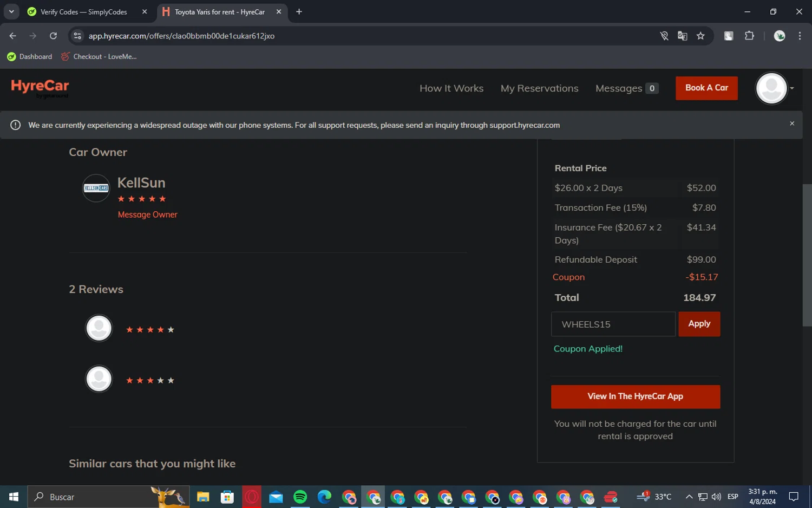
Task: Reload the HyreCar page
Action: coord(53,36)
